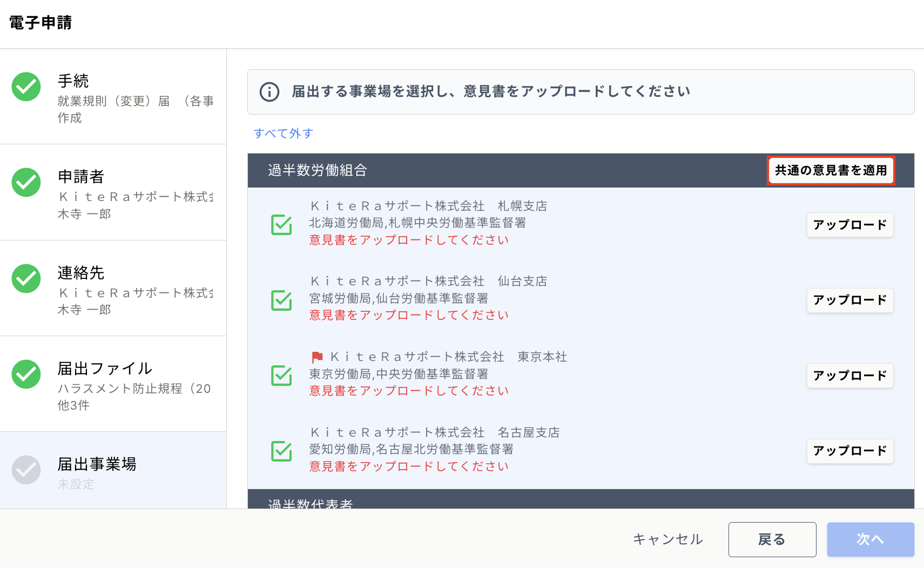Click 未設定 under 届出事業場
The image size is (924, 568).
pyautogui.click(x=76, y=485)
